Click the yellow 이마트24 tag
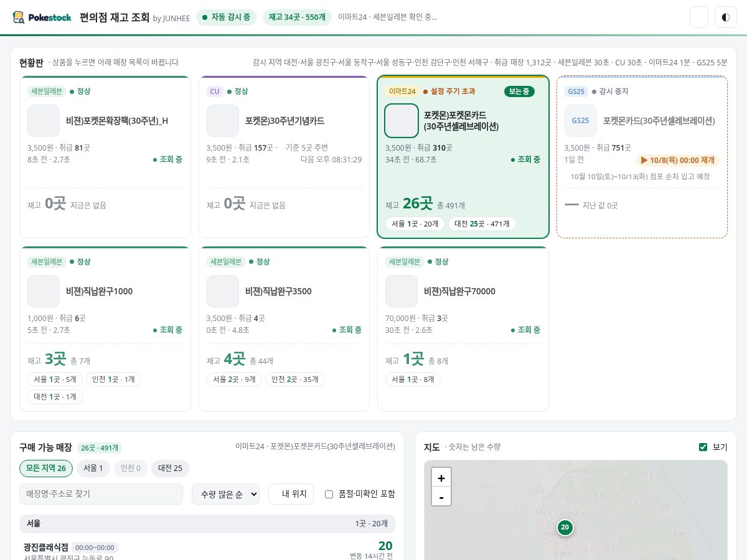 (402, 91)
